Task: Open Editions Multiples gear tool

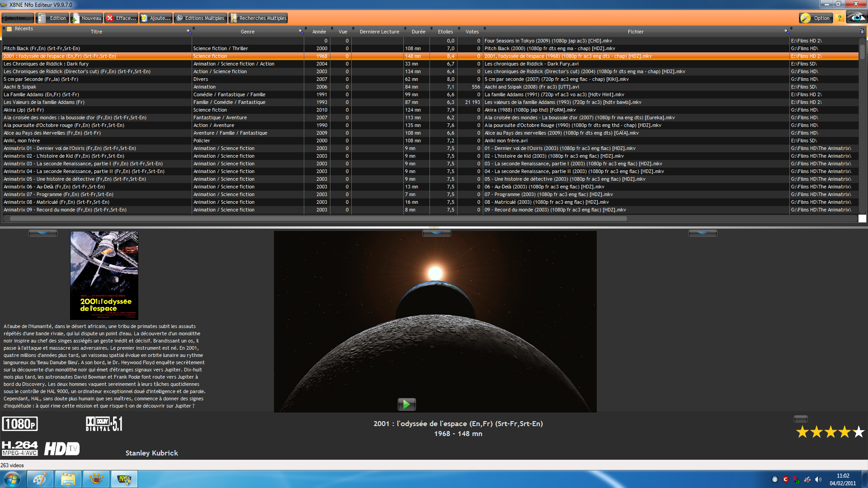Action: click(200, 18)
